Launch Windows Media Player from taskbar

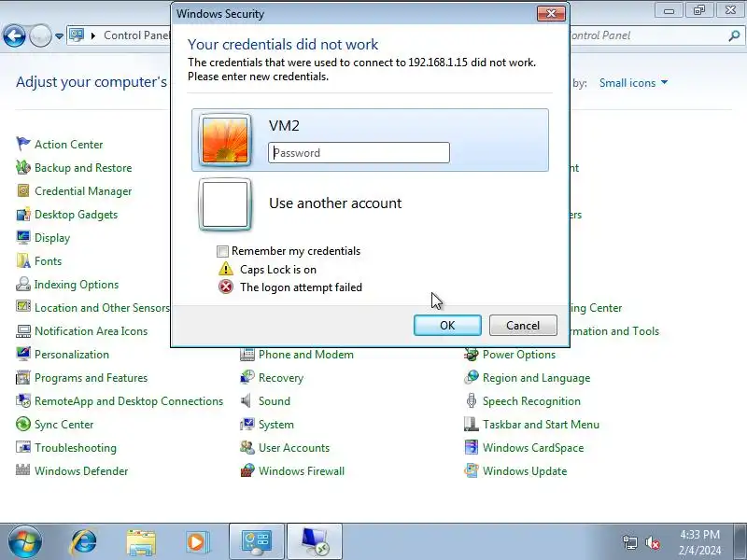click(x=196, y=542)
